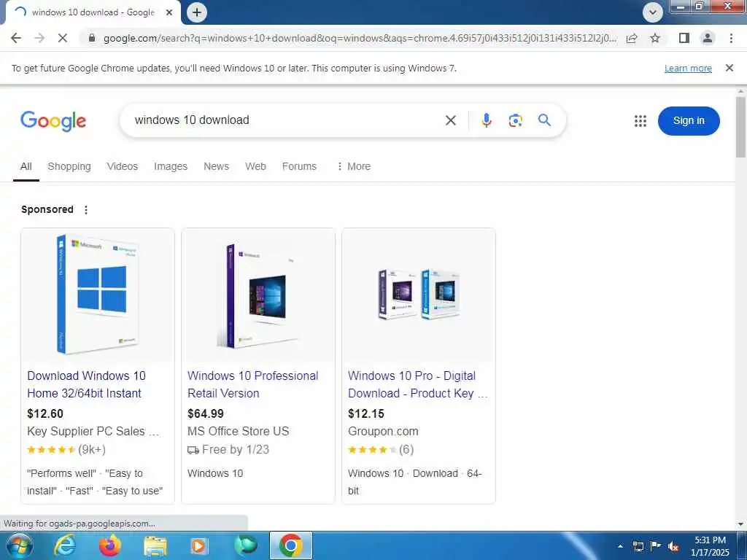
Task: Select the Chrome taskbar button
Action: pos(290,545)
